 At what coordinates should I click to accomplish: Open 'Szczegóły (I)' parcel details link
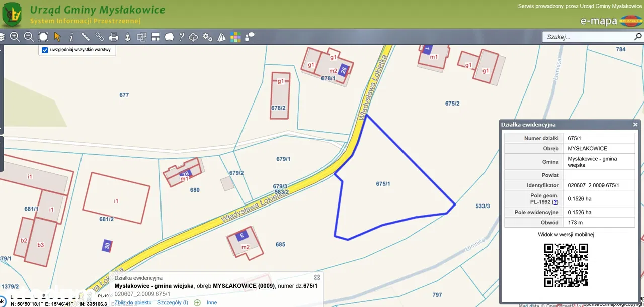173,302
